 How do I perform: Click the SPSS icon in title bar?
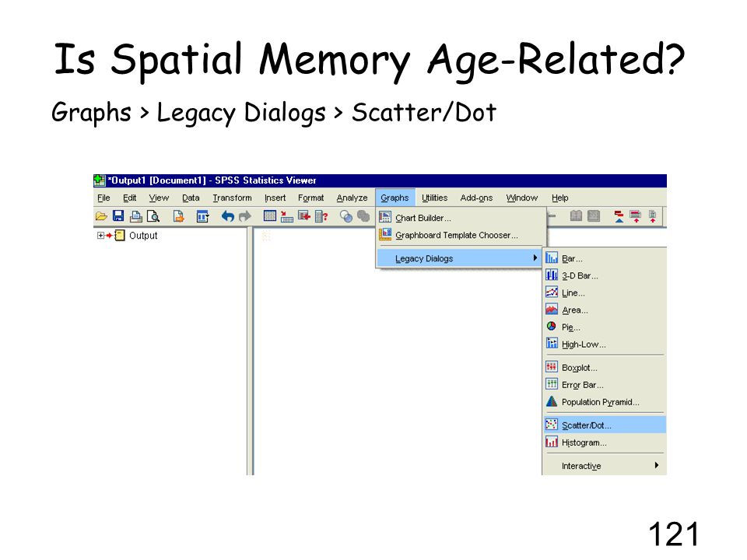[99, 180]
